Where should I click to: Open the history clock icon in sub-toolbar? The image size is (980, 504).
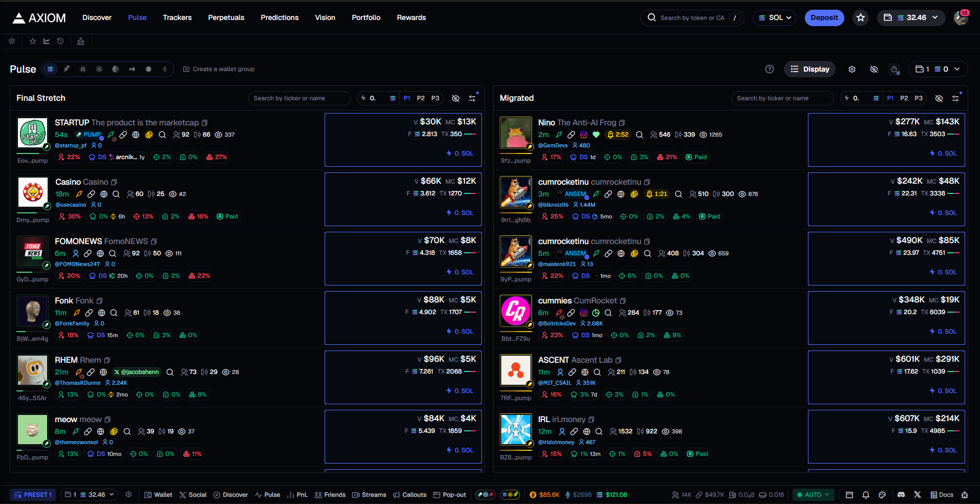click(x=60, y=41)
